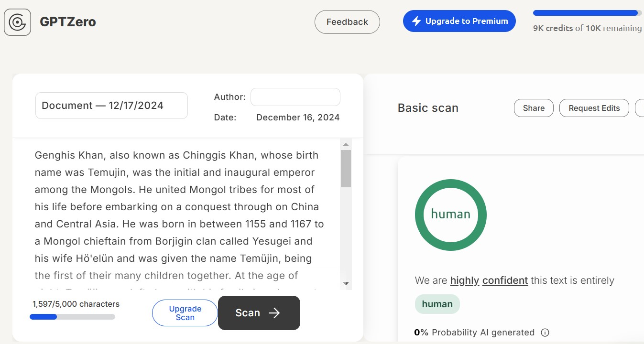Focus the Author input field

tap(295, 97)
